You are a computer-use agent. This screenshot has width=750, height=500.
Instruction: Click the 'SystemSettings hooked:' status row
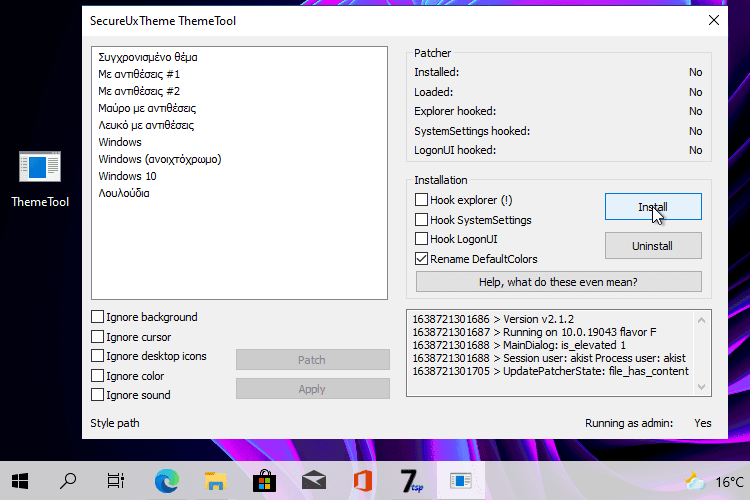558,131
